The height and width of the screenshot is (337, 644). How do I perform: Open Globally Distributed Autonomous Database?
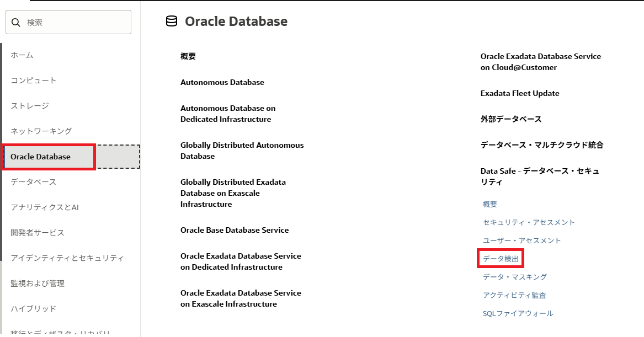click(242, 151)
